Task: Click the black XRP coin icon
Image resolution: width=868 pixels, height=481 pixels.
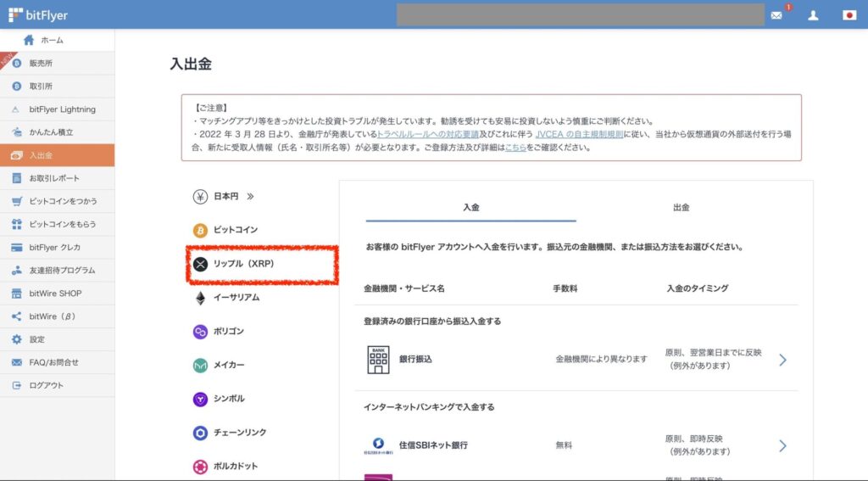Action: [x=200, y=264]
